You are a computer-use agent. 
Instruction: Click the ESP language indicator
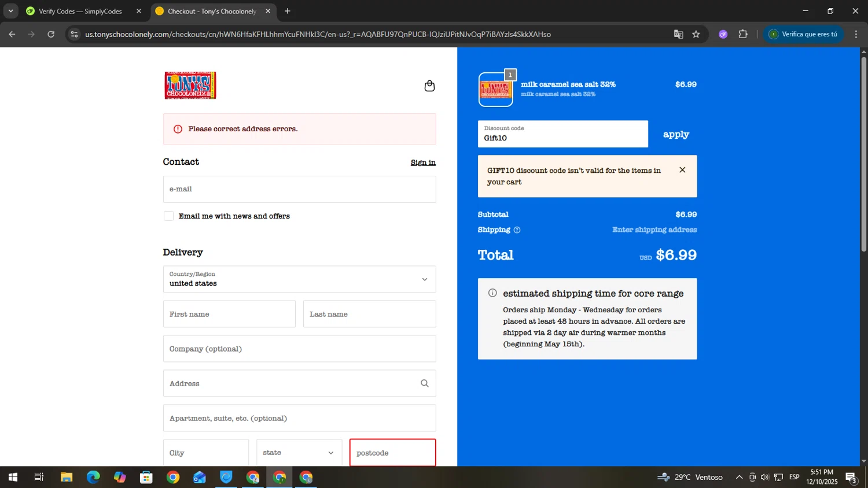pyautogui.click(x=795, y=477)
